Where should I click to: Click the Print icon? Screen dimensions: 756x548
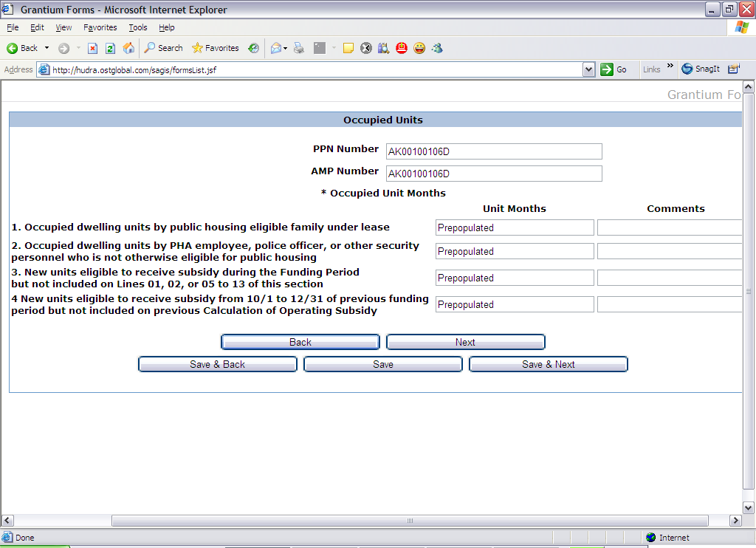coord(299,48)
